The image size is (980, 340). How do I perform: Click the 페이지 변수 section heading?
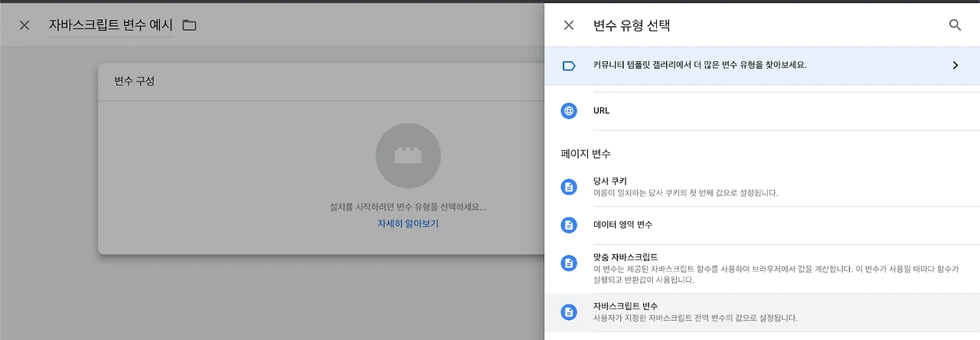[x=586, y=154]
